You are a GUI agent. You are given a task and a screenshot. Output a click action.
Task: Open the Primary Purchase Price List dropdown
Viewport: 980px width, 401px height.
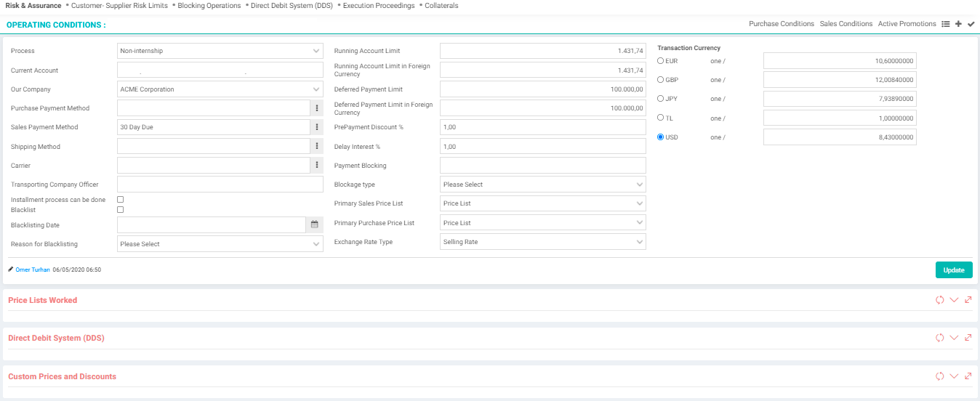(x=543, y=223)
